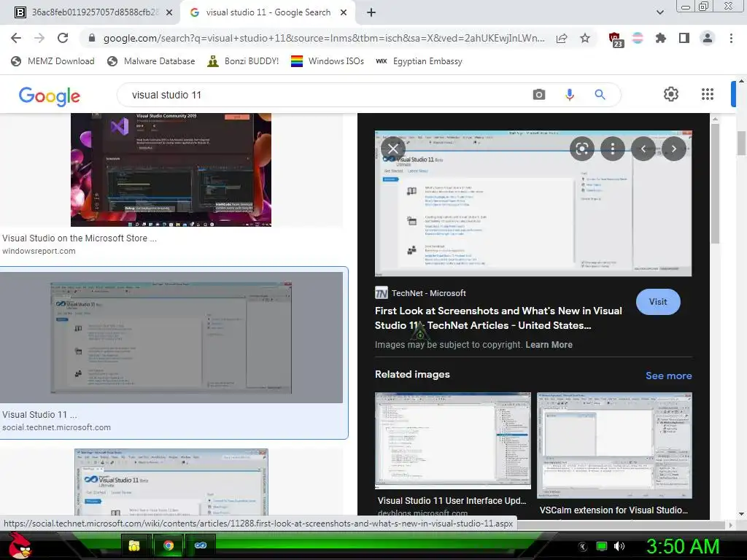The height and width of the screenshot is (560, 747).
Task: Open Angry Birds start button
Action: coord(20,545)
